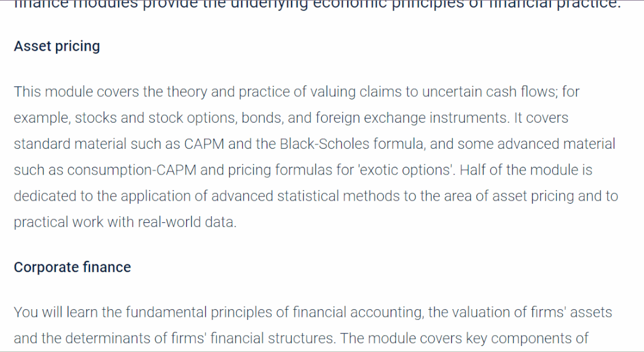Click the 'Asset pricing' heading
The height and width of the screenshot is (352, 644).
(x=57, y=46)
